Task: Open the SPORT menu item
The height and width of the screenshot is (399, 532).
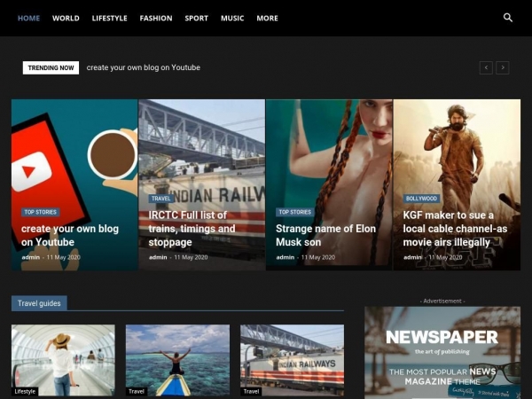Action: pyautogui.click(x=197, y=19)
